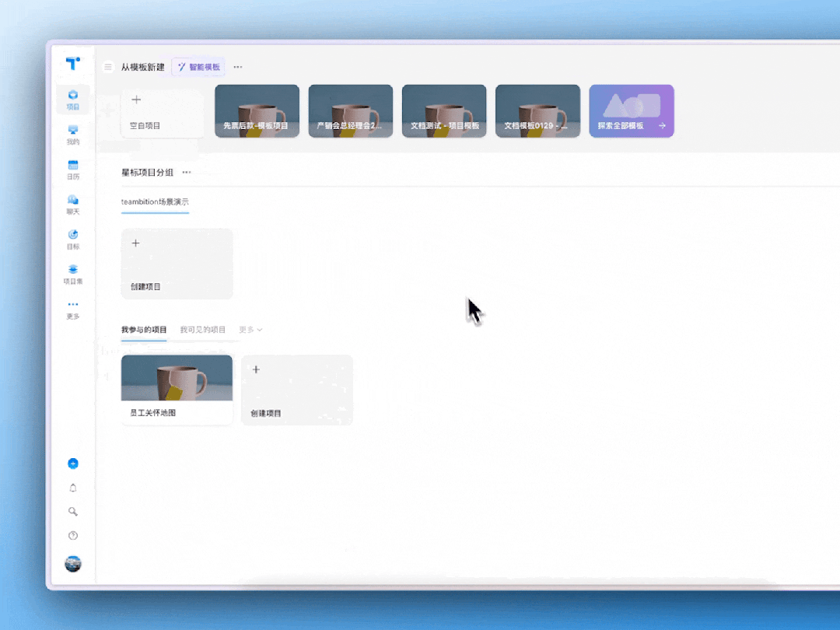Open the ellipsis menu beside 星标项目分组
Screen dimensions: 840x630
coord(186,173)
